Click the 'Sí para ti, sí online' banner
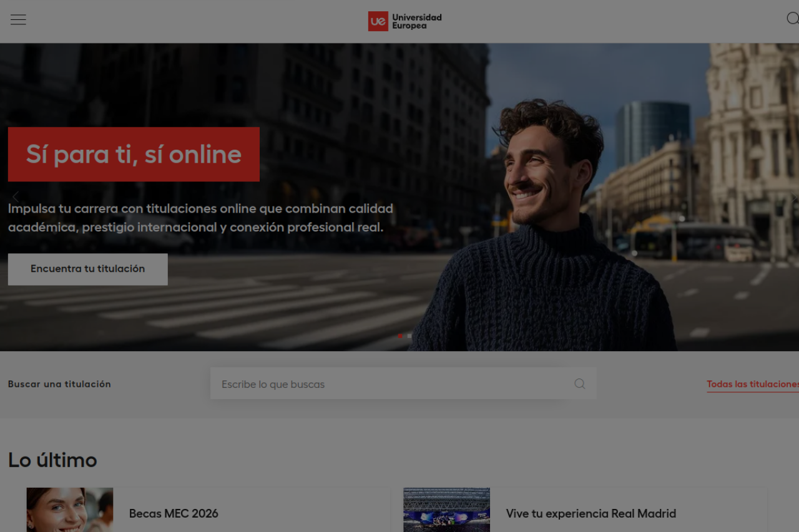 (134, 154)
